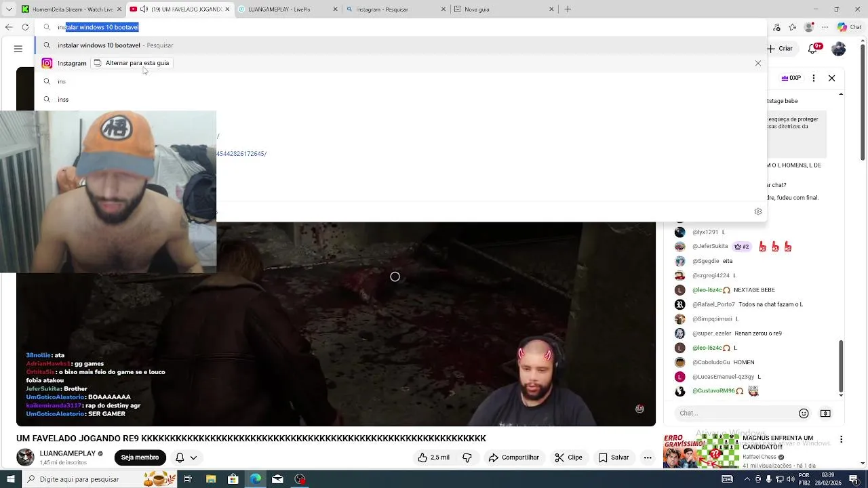Open chat options three-dot menu

click(x=814, y=78)
